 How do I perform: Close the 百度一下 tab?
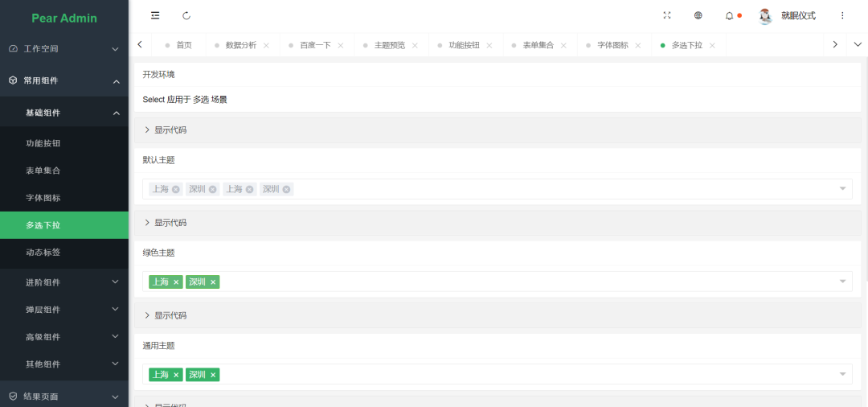click(x=341, y=45)
